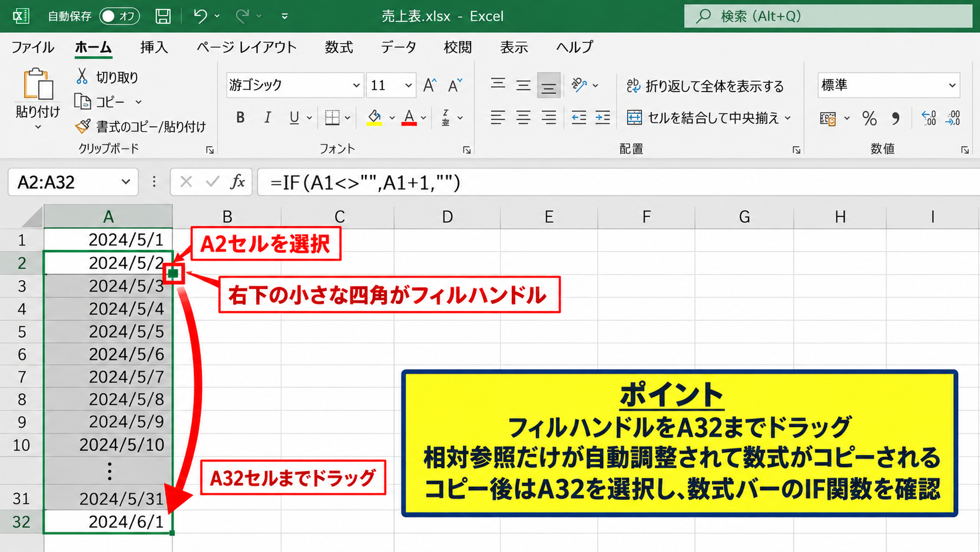This screenshot has width=980, height=552.
Task: Open the font size dropdown showing 11
Action: click(x=409, y=86)
